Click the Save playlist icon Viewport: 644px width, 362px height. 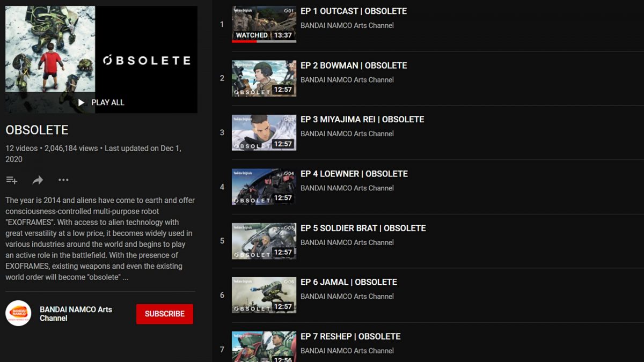coord(12,180)
